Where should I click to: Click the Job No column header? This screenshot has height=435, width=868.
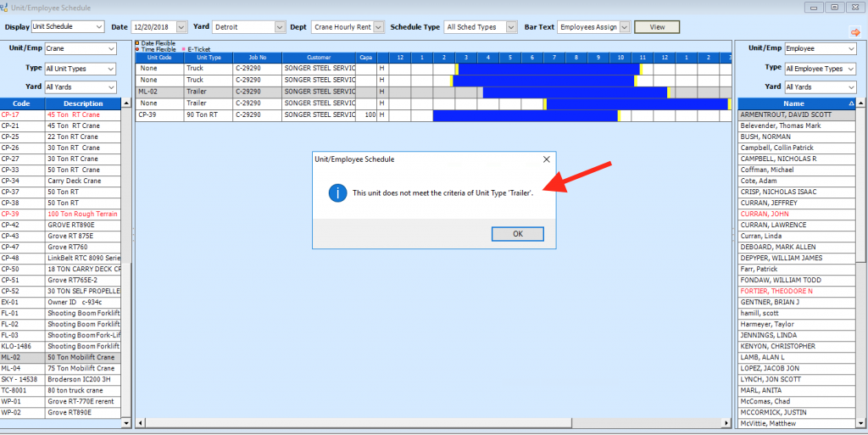[258, 58]
